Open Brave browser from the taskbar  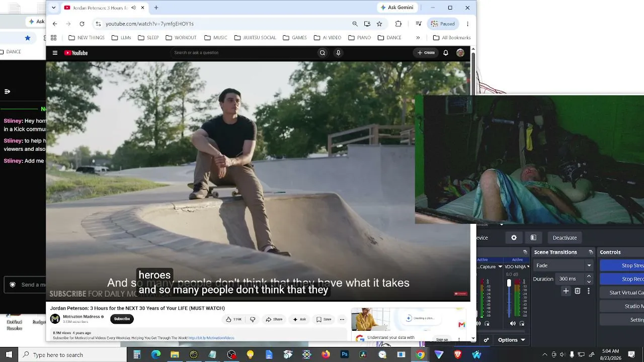click(458, 355)
